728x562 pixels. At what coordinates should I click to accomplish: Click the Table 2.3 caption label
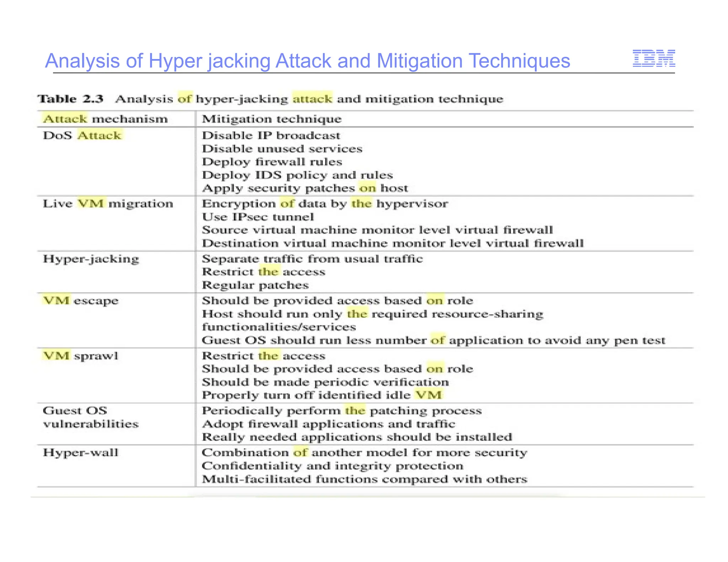70,99
